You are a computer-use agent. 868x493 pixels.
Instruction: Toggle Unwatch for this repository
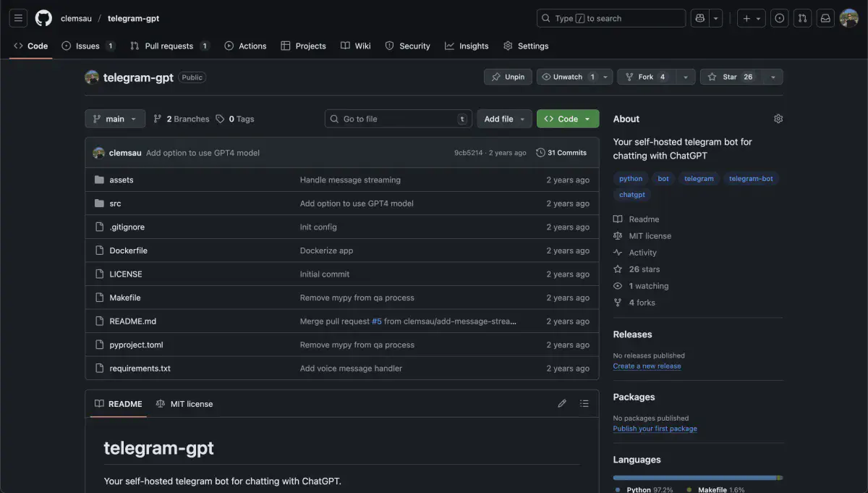pos(568,77)
